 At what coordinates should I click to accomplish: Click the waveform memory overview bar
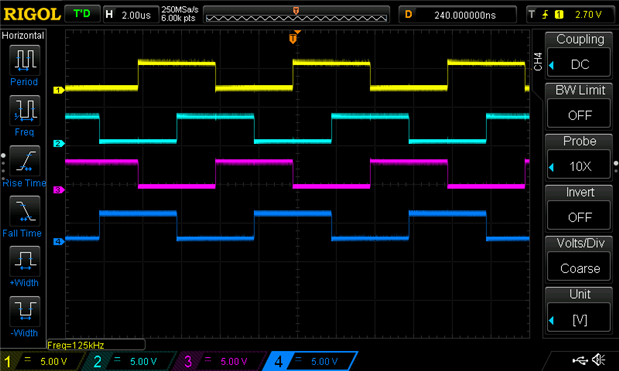[x=296, y=15]
